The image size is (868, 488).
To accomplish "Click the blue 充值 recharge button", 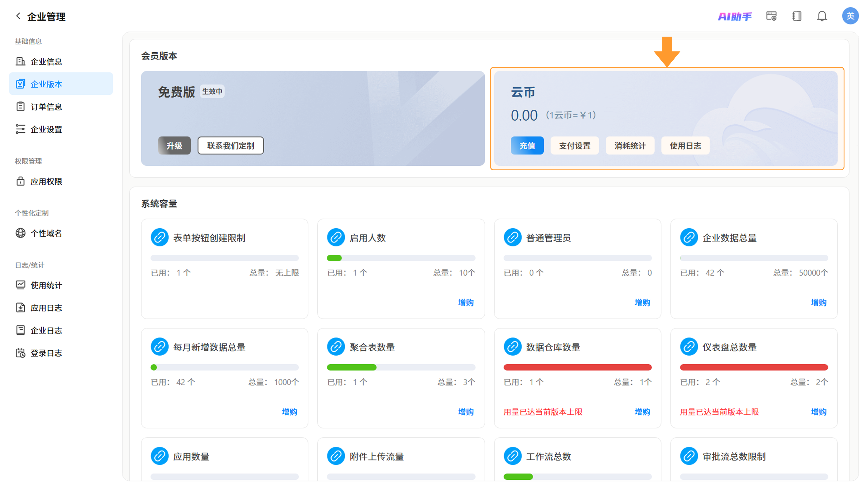I will pos(527,145).
